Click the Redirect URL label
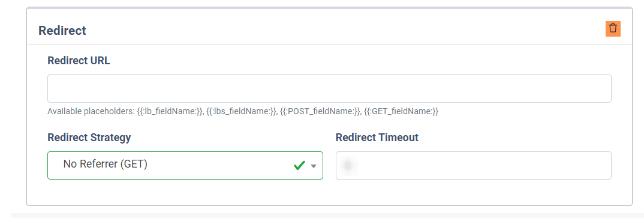 coord(79,61)
